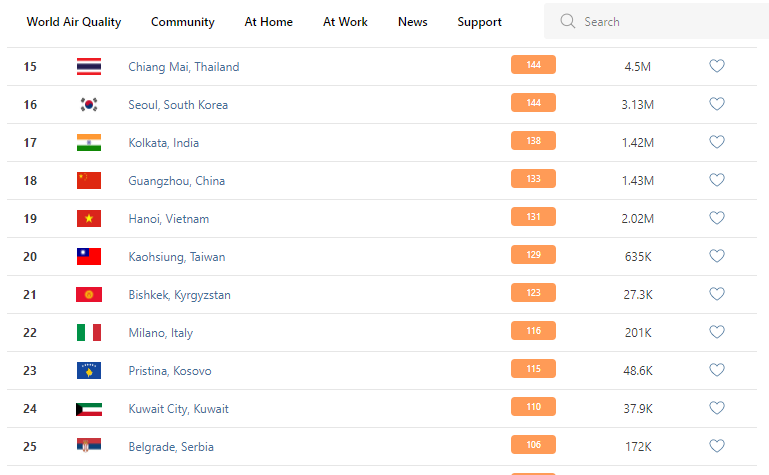Screen dimensions: 769x475
Task: Click the Kuwait flag icon
Action: pos(89,409)
